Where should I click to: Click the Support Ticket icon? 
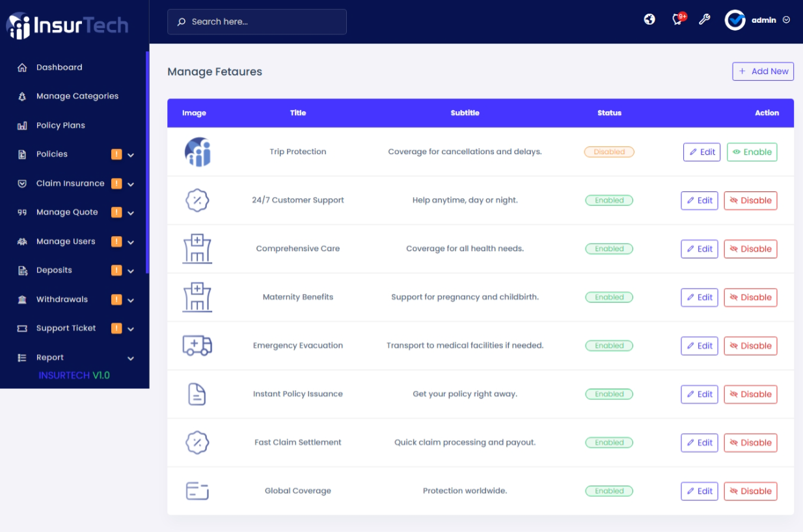click(22, 328)
